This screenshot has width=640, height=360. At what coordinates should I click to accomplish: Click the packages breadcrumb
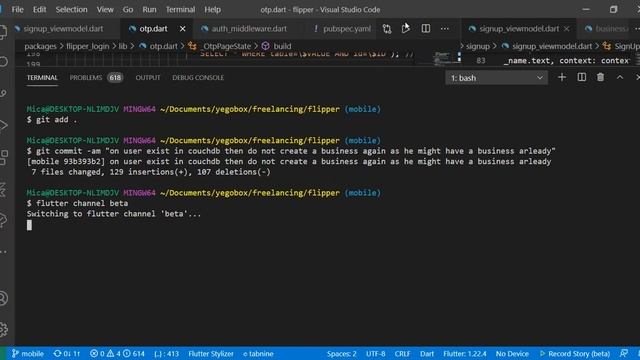pos(40,46)
